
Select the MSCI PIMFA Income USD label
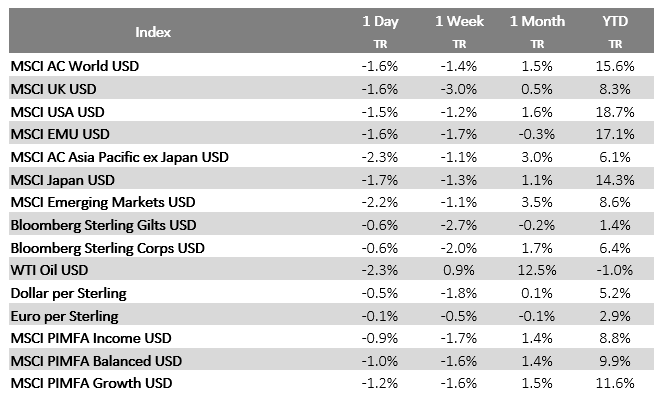(x=91, y=338)
